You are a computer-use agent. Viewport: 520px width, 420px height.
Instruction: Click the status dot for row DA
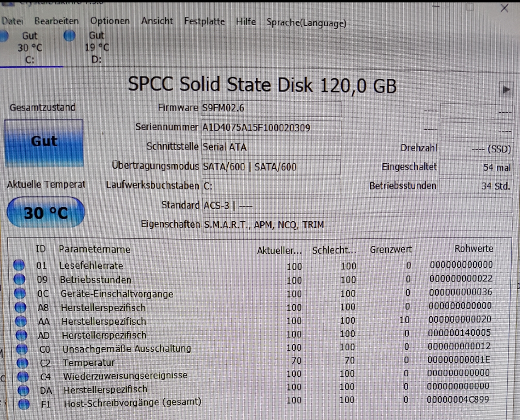coord(23,390)
